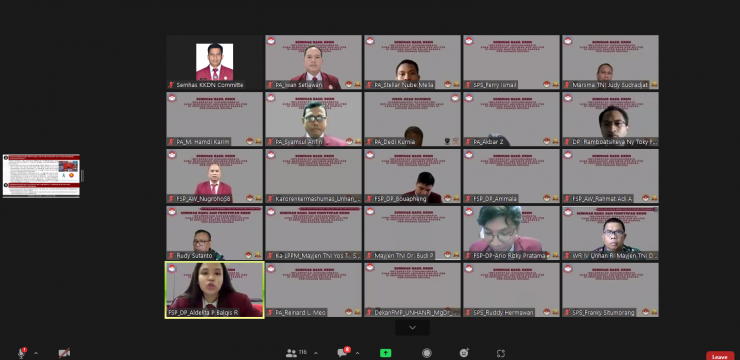Click the circular logo in Rudy Sutanto tile corner
Viewport: 740px width, 360px height.
pos(172,211)
